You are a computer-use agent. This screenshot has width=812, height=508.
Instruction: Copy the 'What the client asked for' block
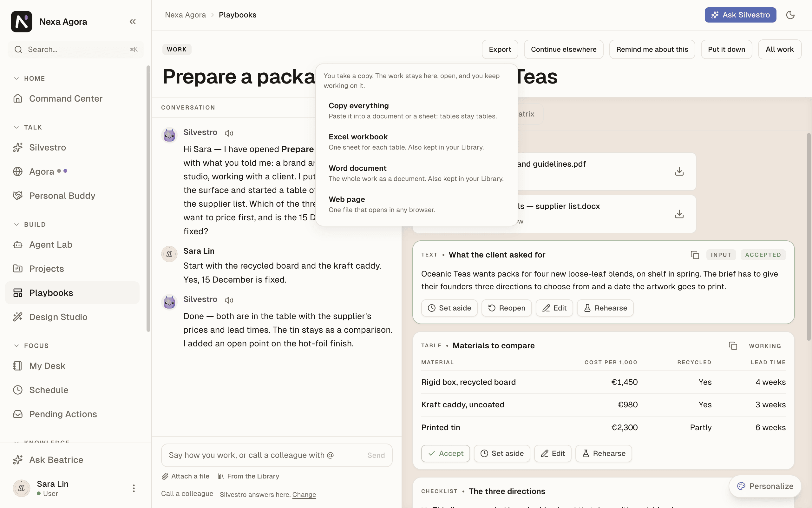(x=695, y=255)
